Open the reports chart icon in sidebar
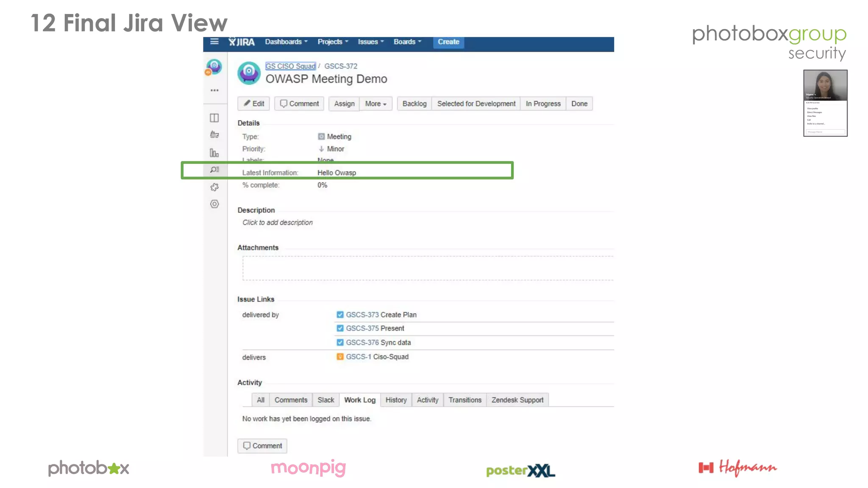The height and width of the screenshot is (488, 868). tap(214, 152)
